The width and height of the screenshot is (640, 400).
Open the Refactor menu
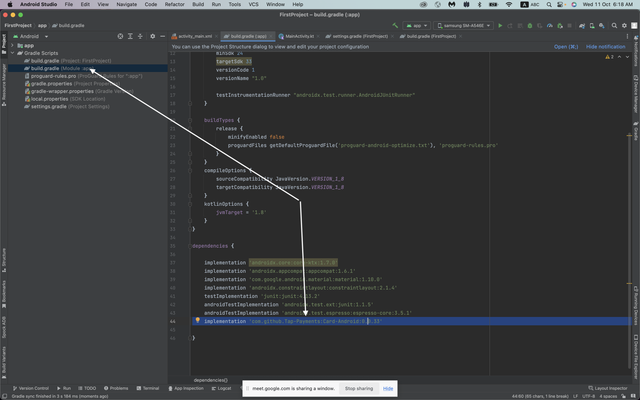pos(175,4)
